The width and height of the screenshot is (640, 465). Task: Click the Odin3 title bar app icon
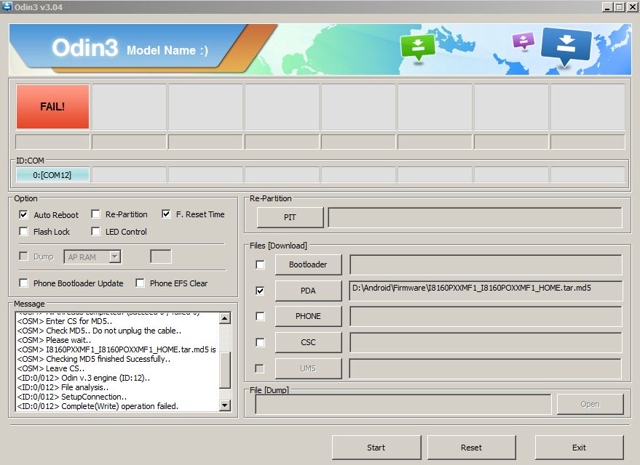tap(7, 6)
